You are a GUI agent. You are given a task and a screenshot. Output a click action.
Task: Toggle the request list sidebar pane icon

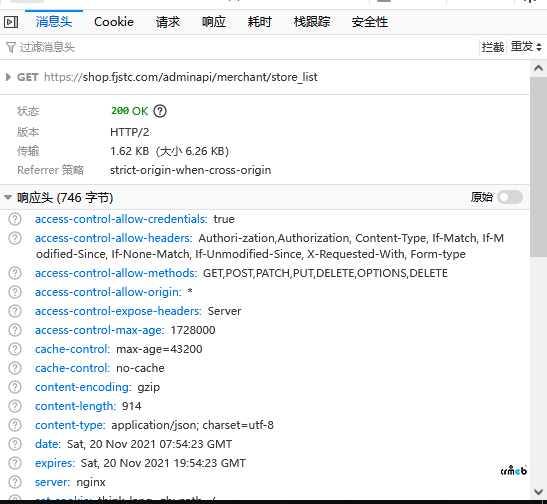pos(11,22)
